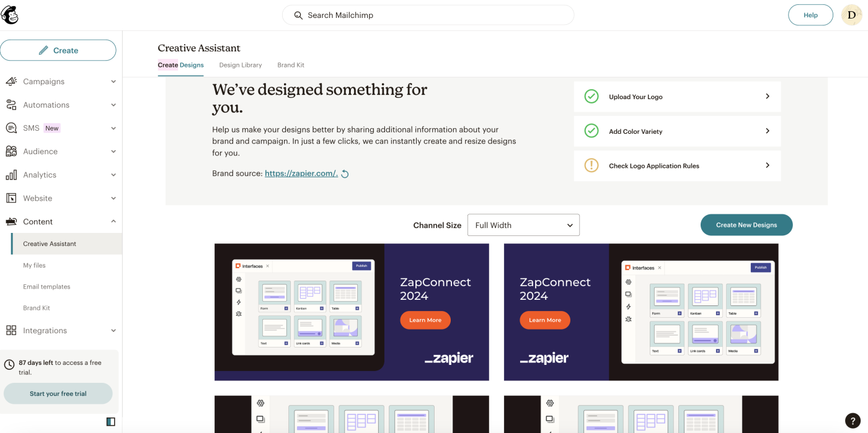Open the user avatar D menu
The image size is (868, 433).
(851, 15)
